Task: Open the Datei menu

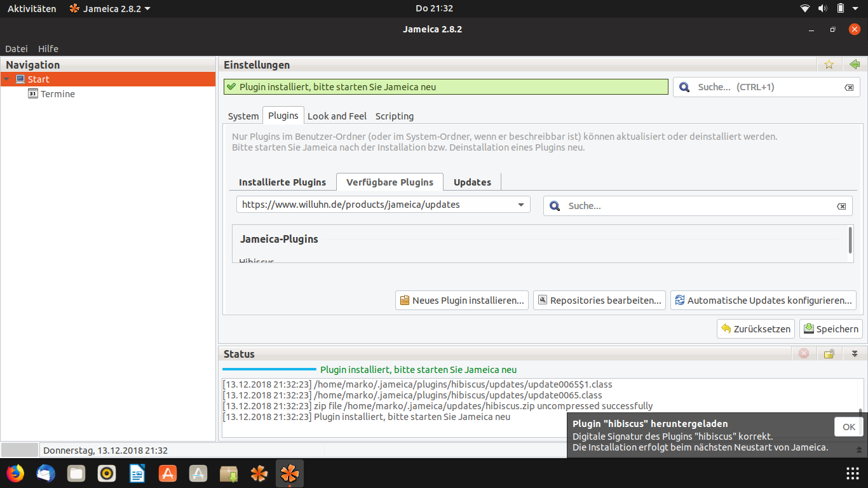Action: coord(17,49)
